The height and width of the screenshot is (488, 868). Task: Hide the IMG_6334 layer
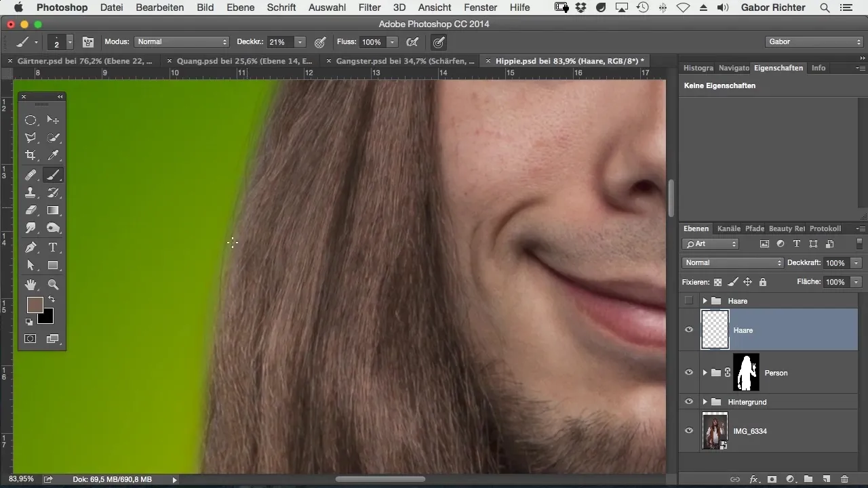pos(689,431)
